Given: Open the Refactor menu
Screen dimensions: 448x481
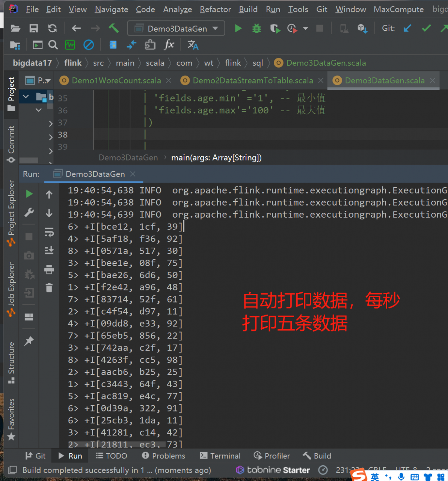Looking at the screenshot, I should 215,9.
